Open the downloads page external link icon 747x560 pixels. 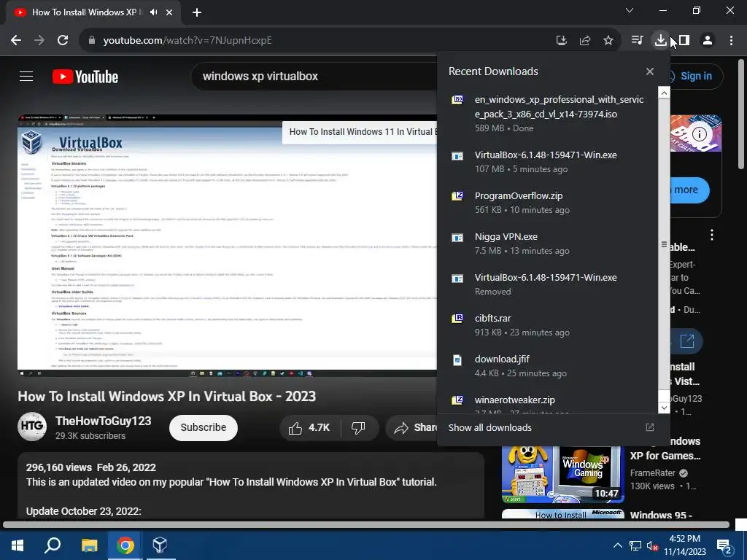click(650, 427)
